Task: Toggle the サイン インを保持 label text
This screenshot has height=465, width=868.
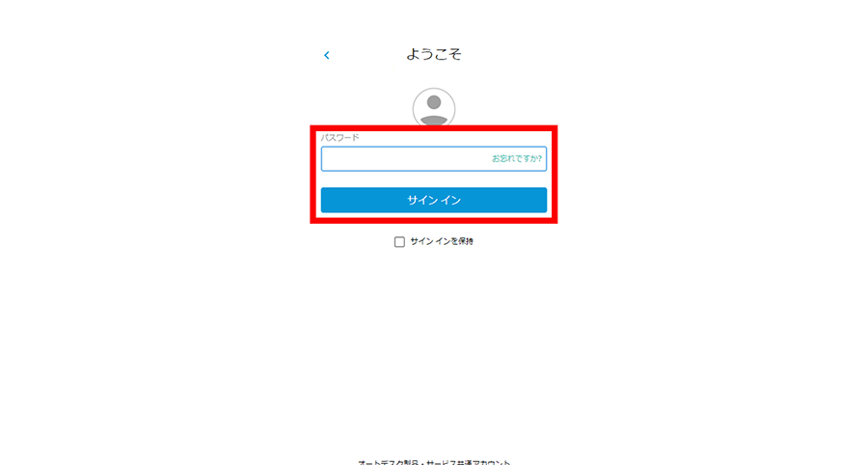Action: coord(442,241)
